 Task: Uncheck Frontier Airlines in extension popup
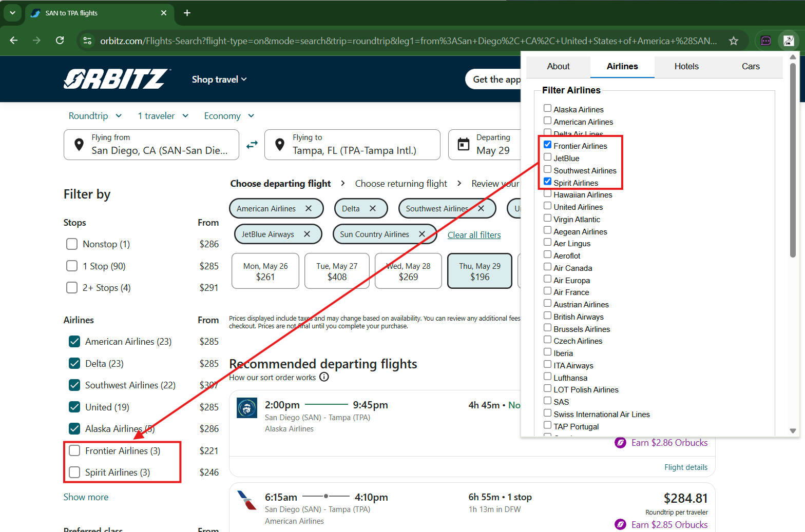[x=547, y=145]
